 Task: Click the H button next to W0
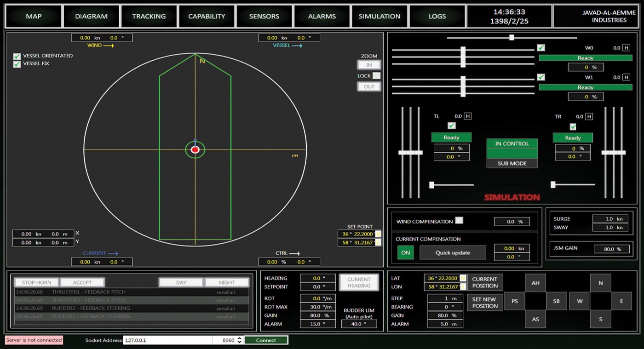(x=626, y=48)
